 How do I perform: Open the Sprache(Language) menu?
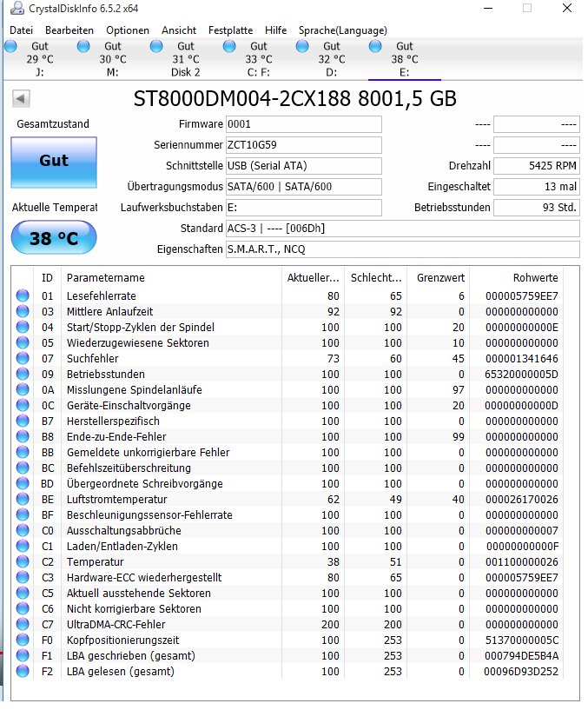click(343, 30)
